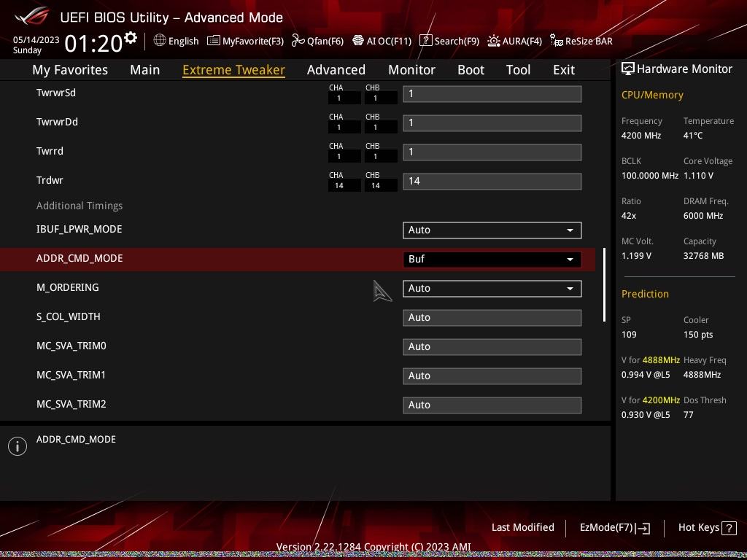Expand IBUF_LPWR_MODE dropdown
This screenshot has width=747, height=560.
pos(492,230)
